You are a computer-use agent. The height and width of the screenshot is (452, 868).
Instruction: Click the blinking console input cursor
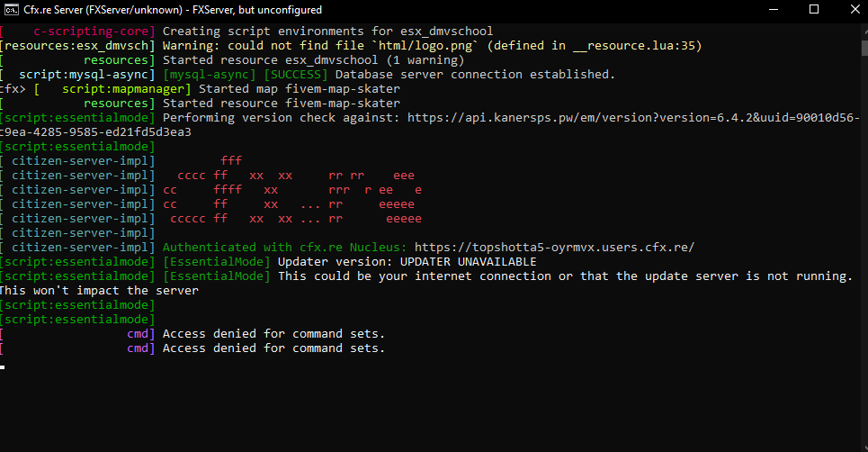pos(3,366)
